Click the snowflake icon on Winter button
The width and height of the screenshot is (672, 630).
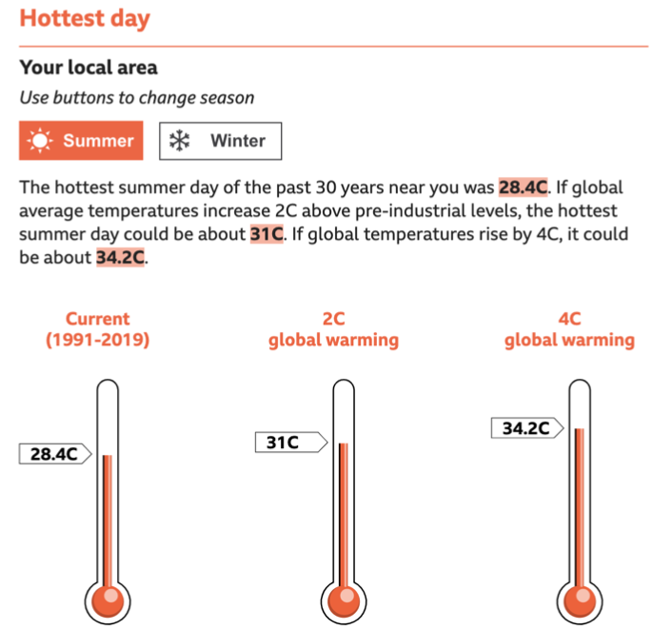(x=178, y=141)
